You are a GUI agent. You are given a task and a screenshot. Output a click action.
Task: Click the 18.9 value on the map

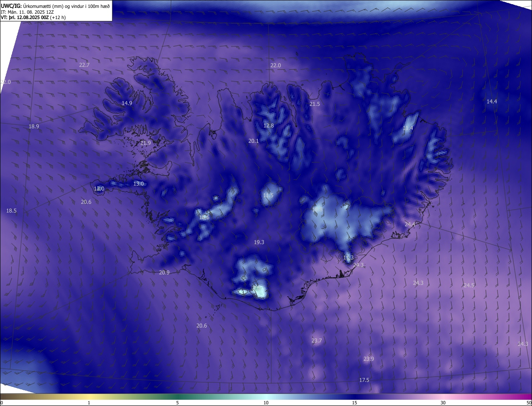[x=34, y=126]
